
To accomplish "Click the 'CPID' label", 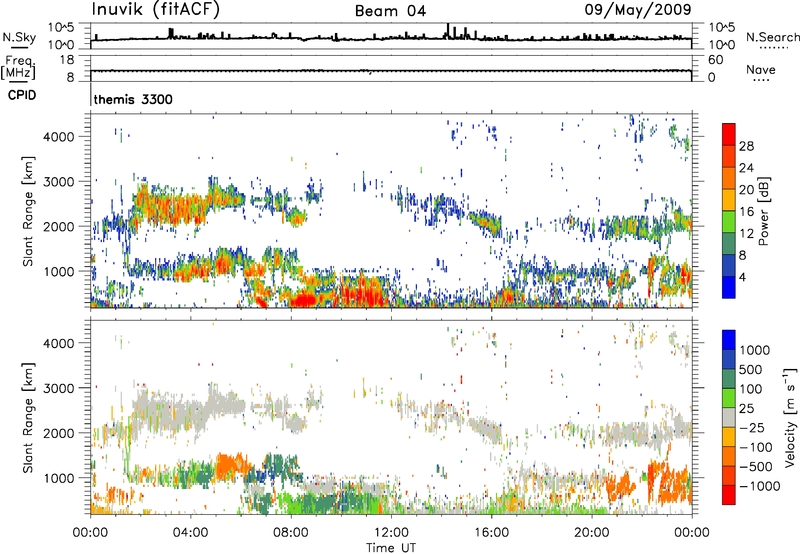I will (x=22, y=95).
